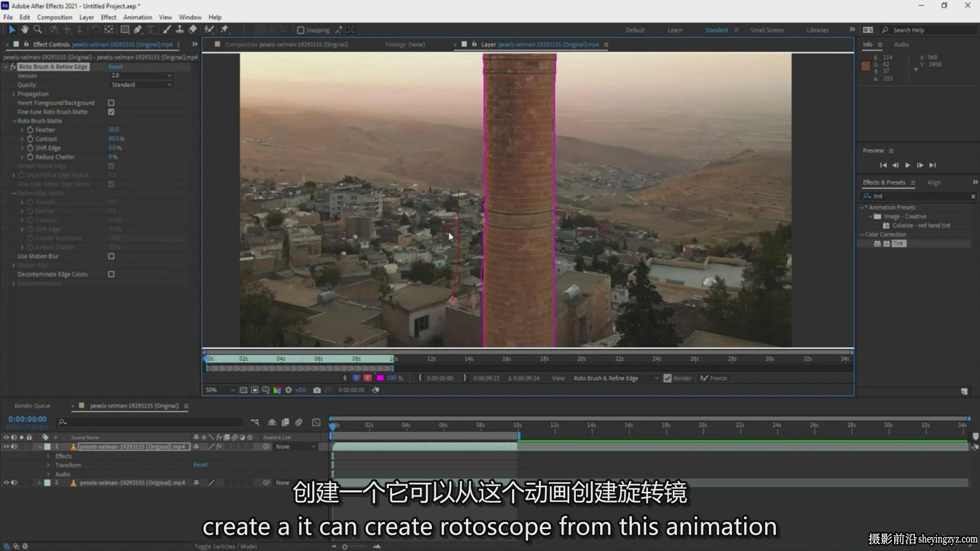Click the step forward one frame button
980x551 pixels.
click(x=920, y=165)
